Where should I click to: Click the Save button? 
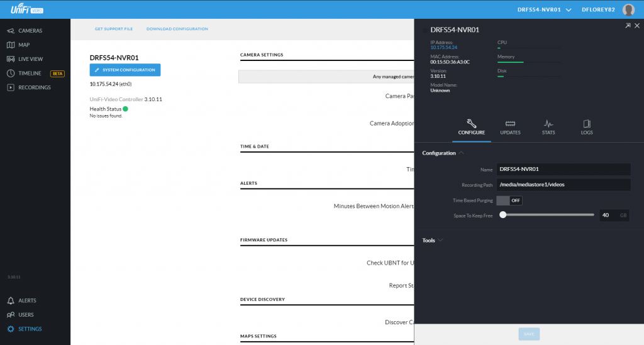[529, 334]
